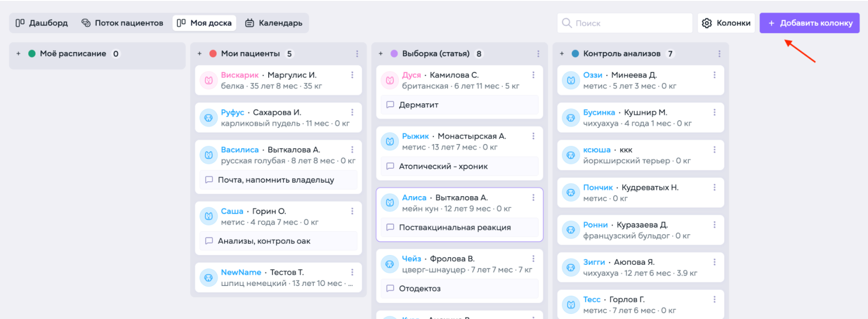868x319 pixels.
Task: Click the avatar icon of Зигги
Action: click(x=571, y=267)
